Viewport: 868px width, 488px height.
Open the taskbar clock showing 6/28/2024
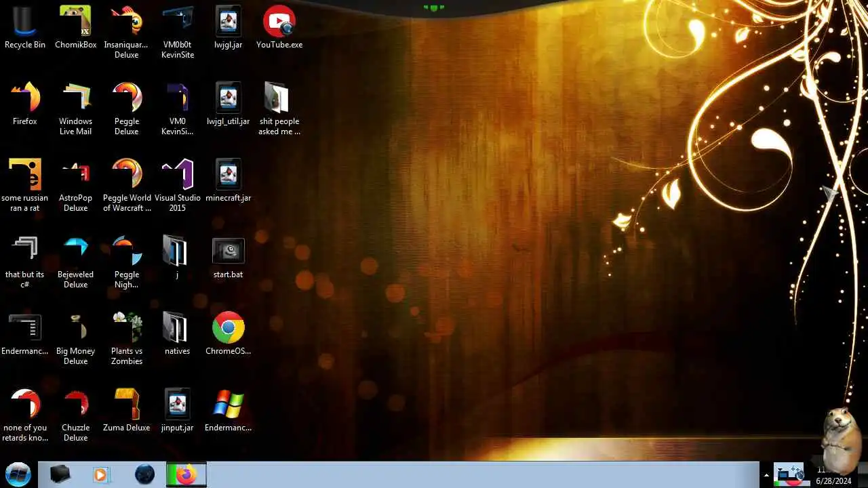coord(833,475)
